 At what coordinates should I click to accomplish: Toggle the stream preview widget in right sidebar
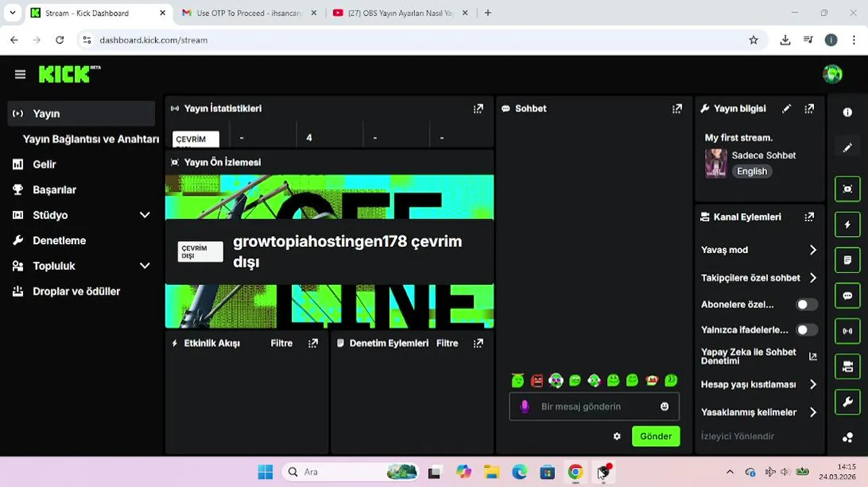click(847, 189)
